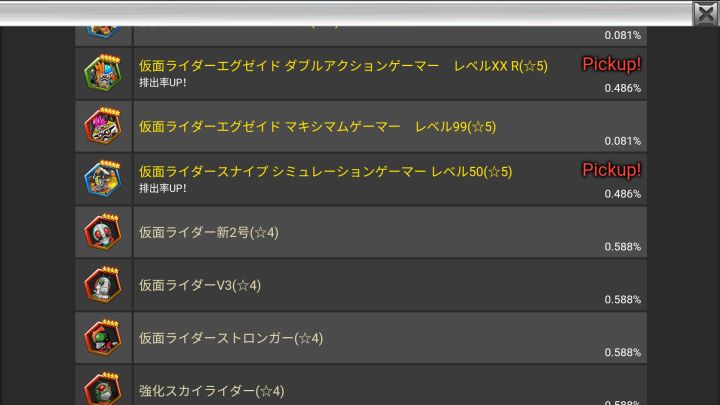Viewport: 720px width, 405px height.
Task: Click the Pickup! badge on the Ex-Aid XX R row
Action: click(611, 64)
